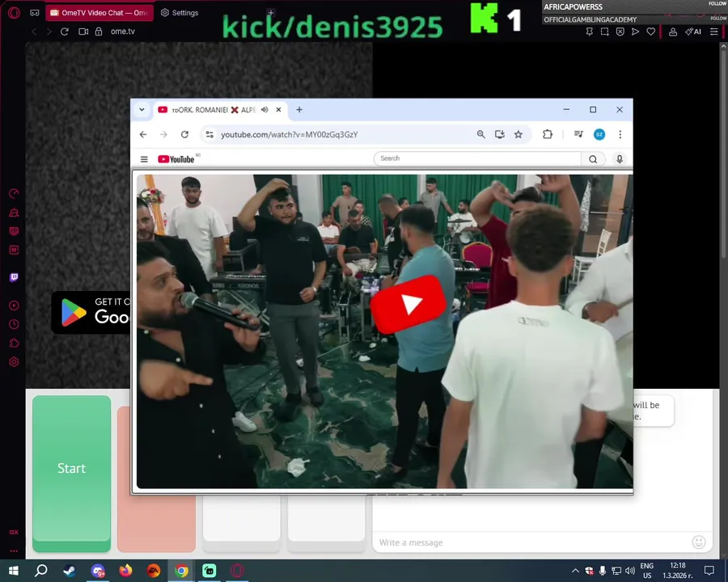Open GX Cleaner in Opera sidebar
Viewport: 728px width, 582px height.
14,213
